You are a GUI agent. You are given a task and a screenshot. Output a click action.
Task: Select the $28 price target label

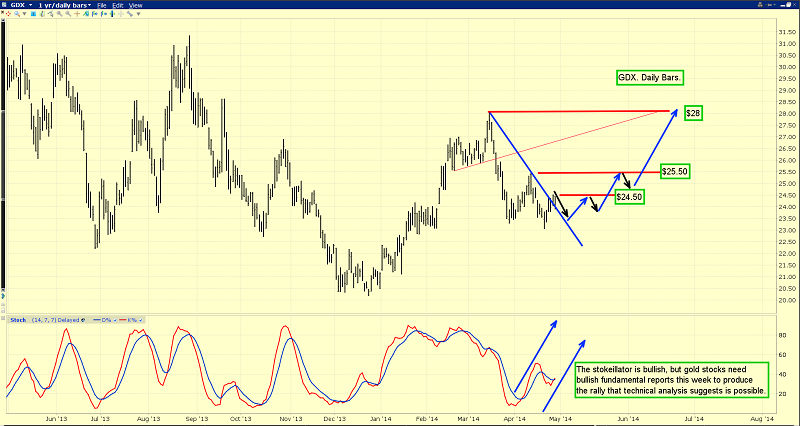coord(694,113)
